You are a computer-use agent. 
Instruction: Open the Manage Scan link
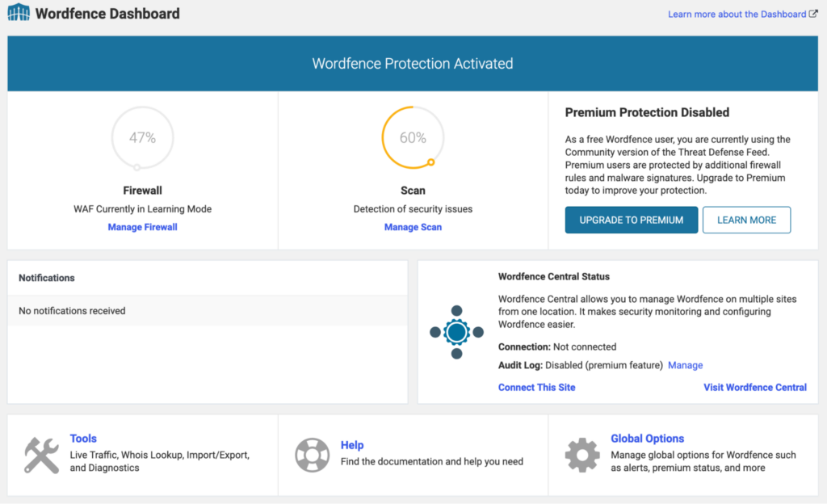point(413,227)
